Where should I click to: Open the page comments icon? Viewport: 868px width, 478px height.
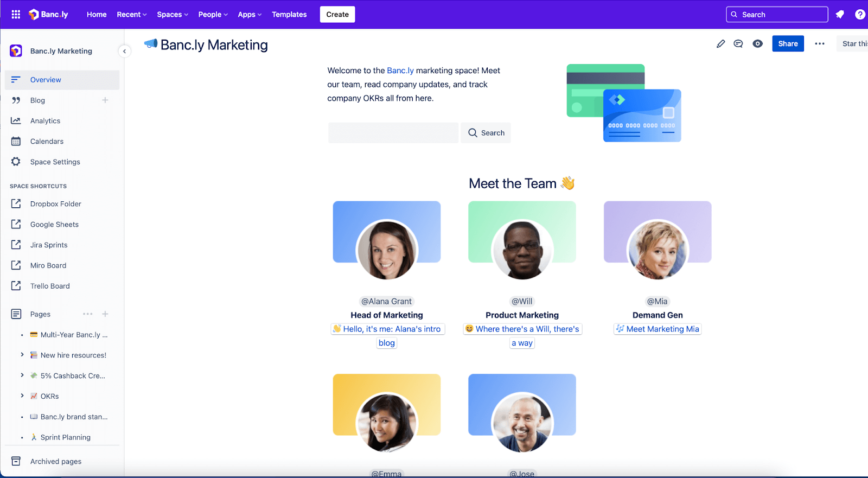coord(738,44)
